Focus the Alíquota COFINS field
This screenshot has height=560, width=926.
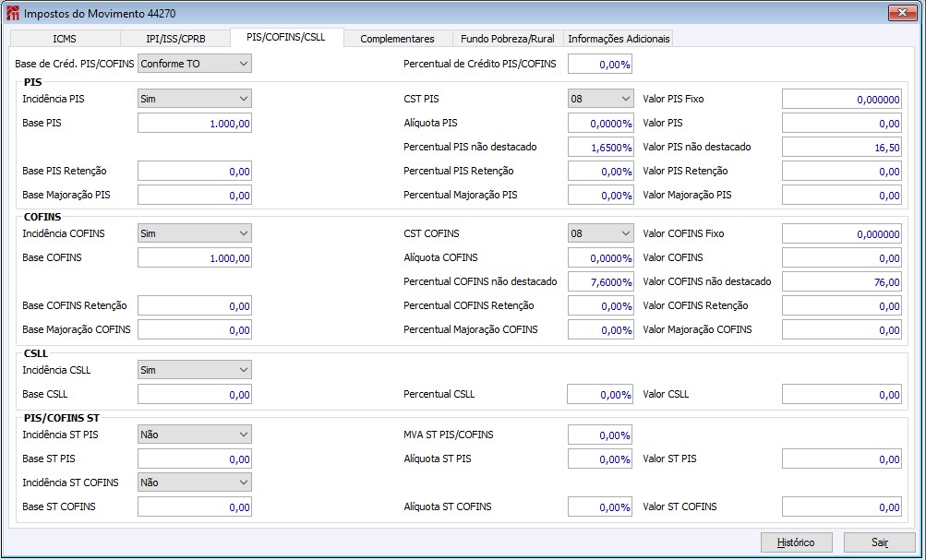click(x=599, y=258)
